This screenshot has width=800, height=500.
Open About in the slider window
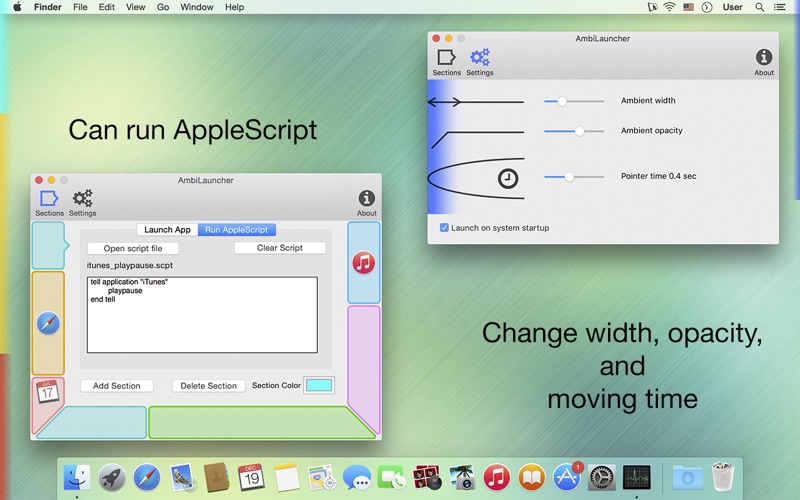pyautogui.click(x=764, y=61)
